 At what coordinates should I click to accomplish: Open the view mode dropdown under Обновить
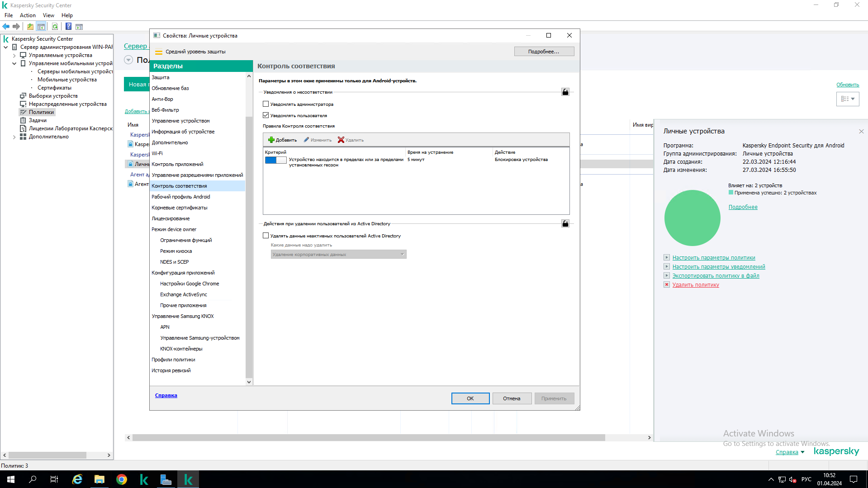847,99
